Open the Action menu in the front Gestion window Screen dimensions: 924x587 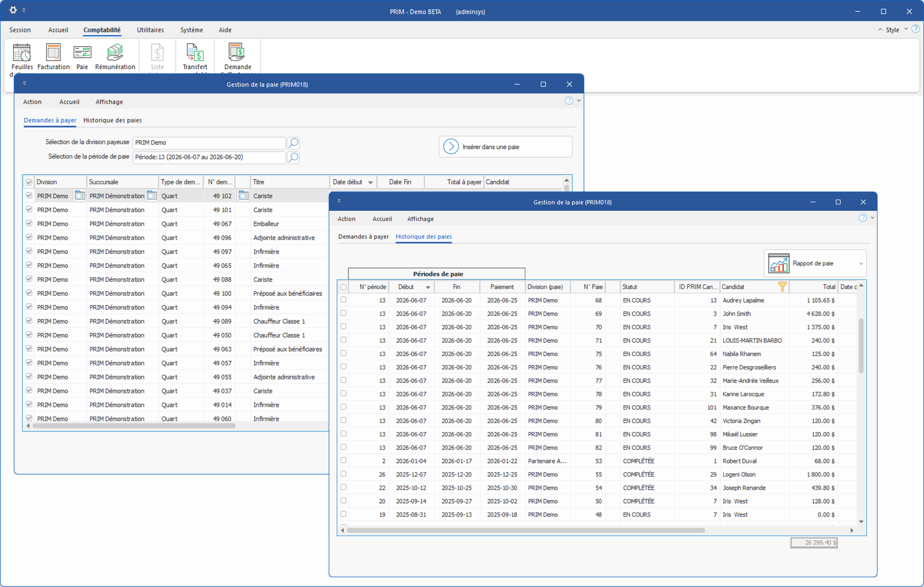point(346,219)
